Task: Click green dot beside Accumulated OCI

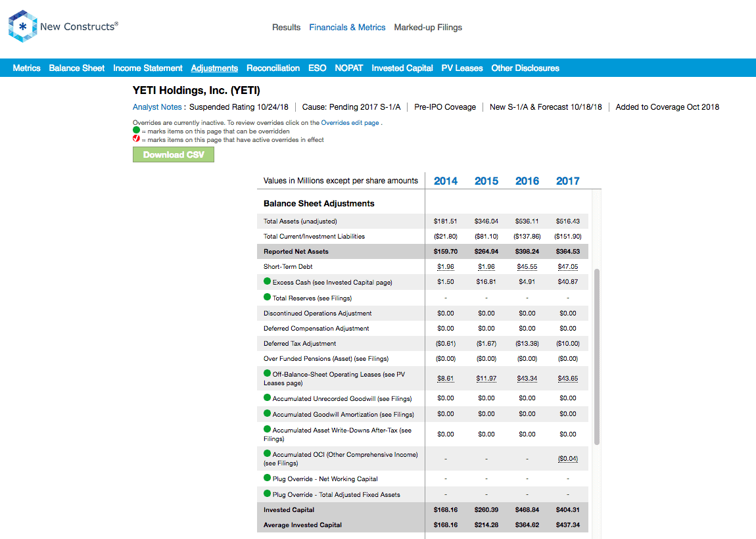Action: coord(267,453)
